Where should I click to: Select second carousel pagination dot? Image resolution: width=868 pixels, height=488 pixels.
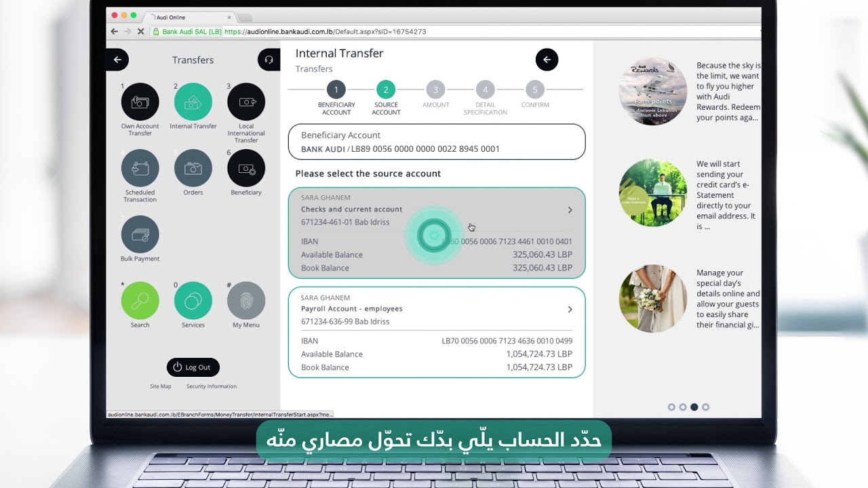click(683, 407)
